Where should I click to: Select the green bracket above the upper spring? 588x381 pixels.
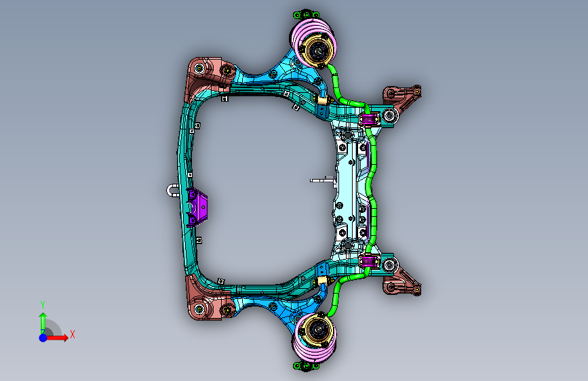(307, 14)
